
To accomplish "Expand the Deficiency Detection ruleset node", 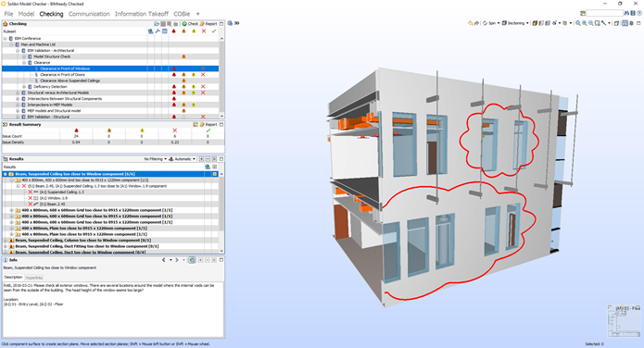I will coord(24,87).
